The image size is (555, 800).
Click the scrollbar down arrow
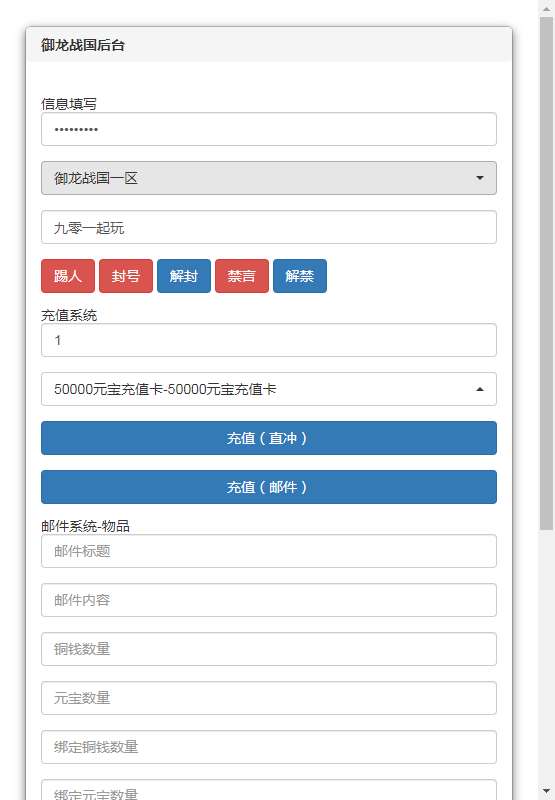546,791
